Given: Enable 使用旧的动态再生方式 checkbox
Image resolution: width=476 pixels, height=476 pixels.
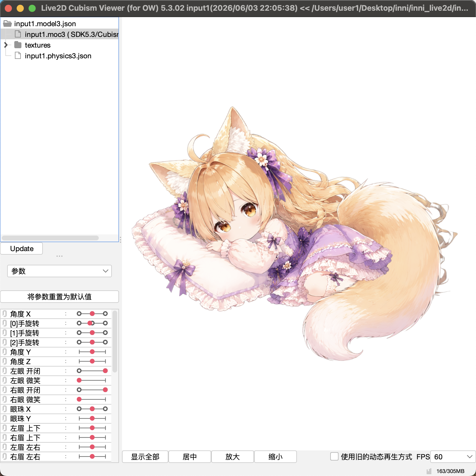Looking at the screenshot, I should point(334,456).
